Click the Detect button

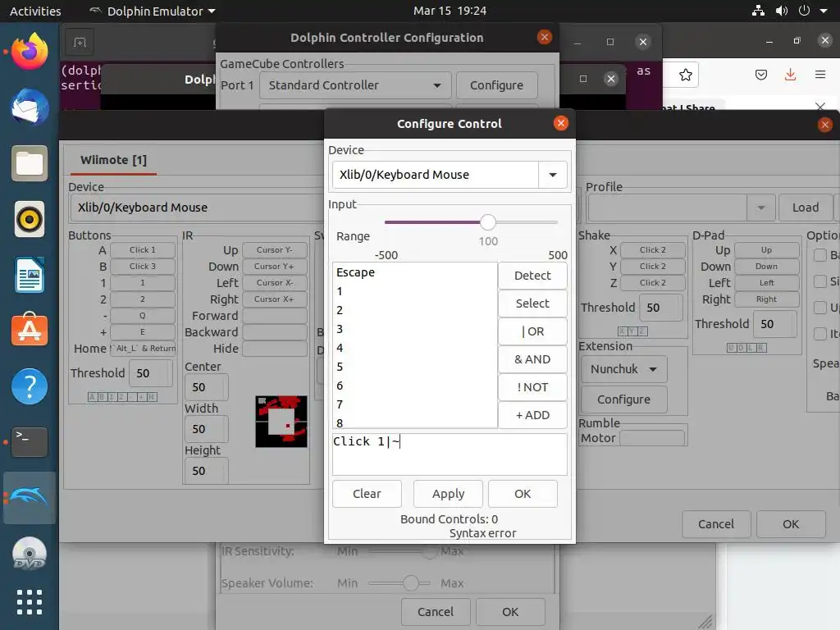pos(532,276)
